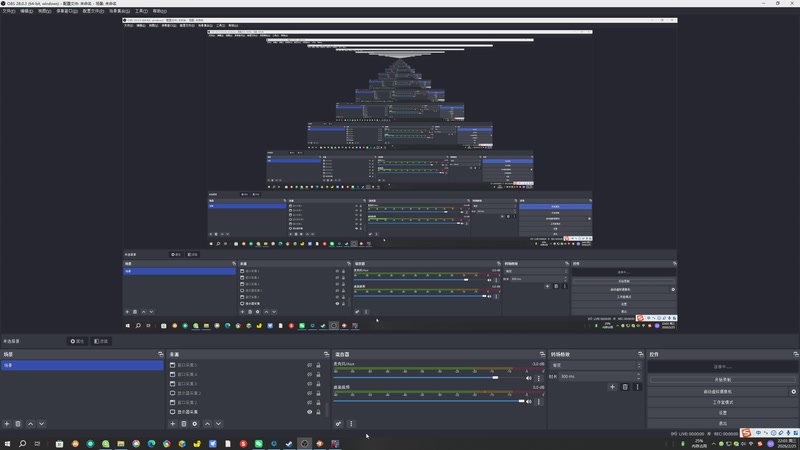Open the Desktop Audio track three-dot menu
Viewport: 800px width, 450px height.
tap(538, 402)
